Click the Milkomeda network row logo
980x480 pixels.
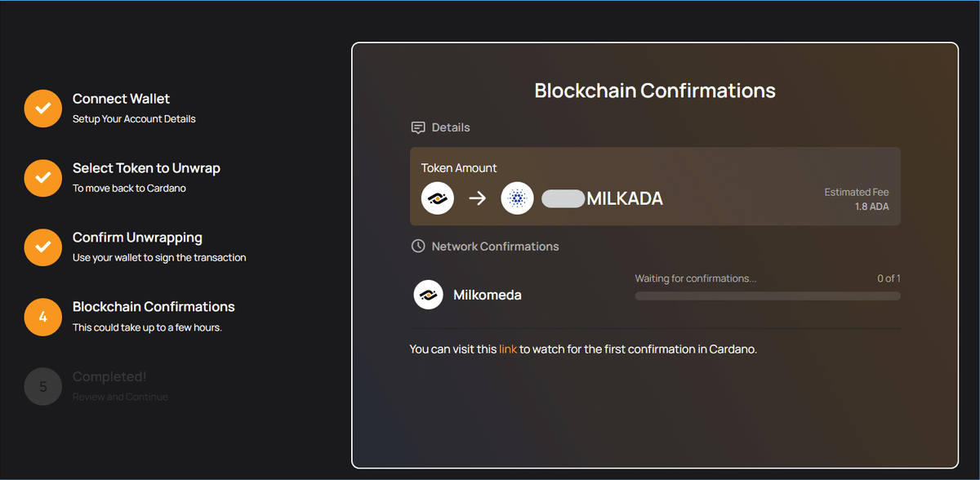click(429, 295)
